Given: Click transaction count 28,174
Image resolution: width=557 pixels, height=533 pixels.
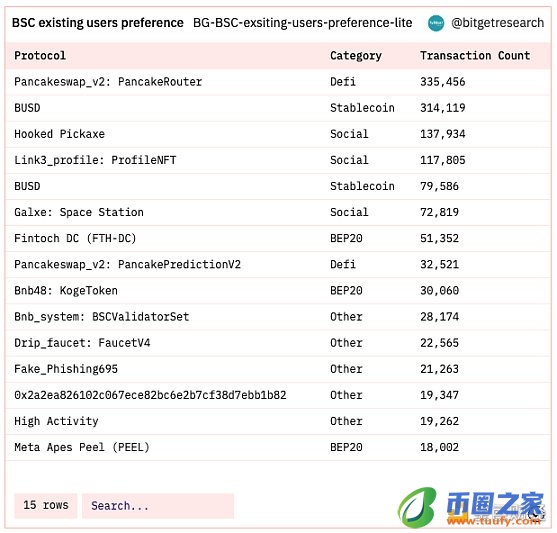Looking at the screenshot, I should [439, 317].
